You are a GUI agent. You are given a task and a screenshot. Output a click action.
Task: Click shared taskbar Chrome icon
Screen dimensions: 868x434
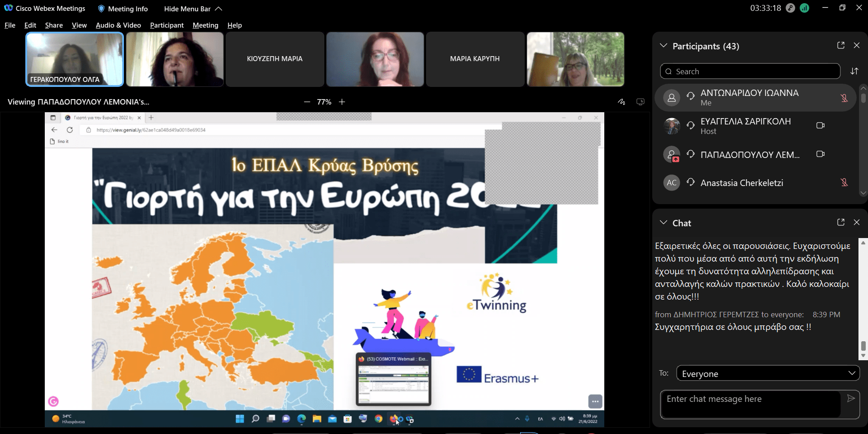379,419
